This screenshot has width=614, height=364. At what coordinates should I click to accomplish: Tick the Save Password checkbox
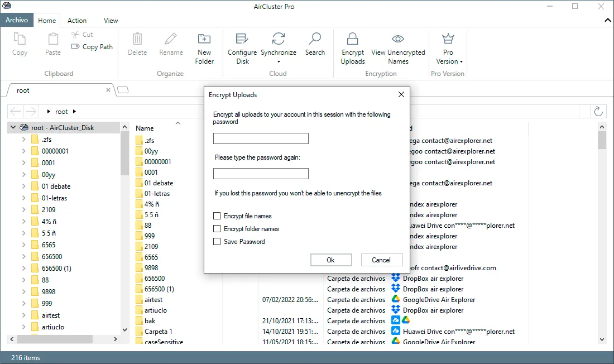coord(217,242)
